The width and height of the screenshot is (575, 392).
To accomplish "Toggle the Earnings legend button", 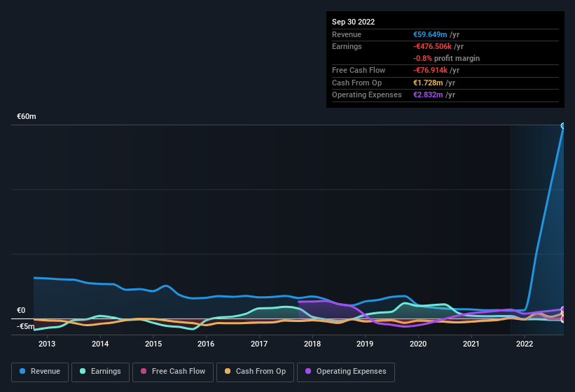I will point(100,372).
